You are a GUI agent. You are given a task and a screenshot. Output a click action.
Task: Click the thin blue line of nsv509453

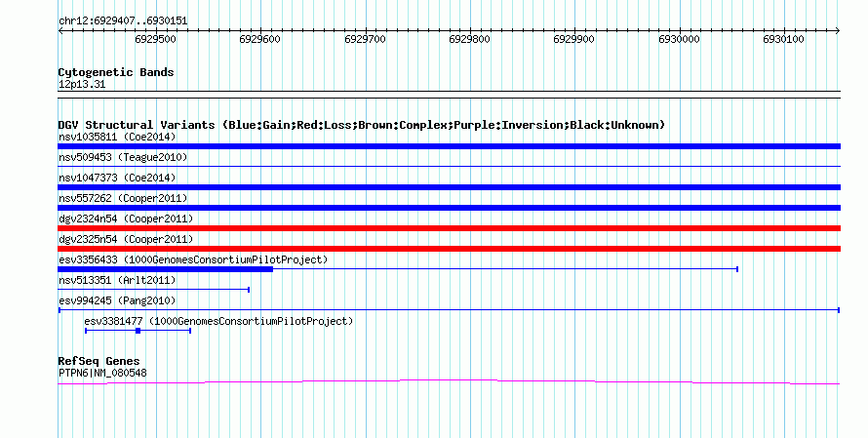[x=449, y=166]
